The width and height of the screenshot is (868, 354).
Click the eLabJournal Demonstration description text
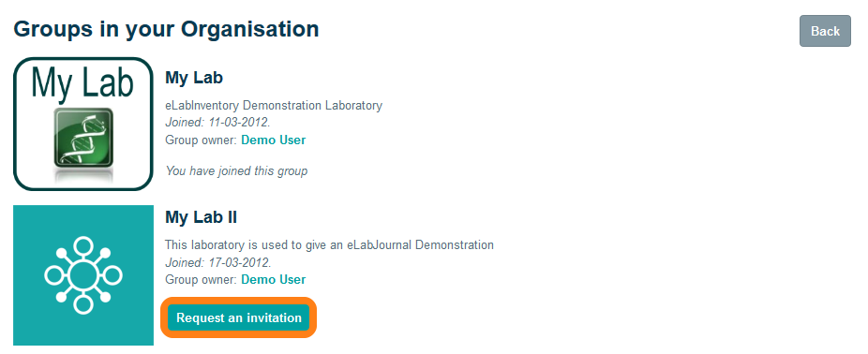pyautogui.click(x=329, y=244)
